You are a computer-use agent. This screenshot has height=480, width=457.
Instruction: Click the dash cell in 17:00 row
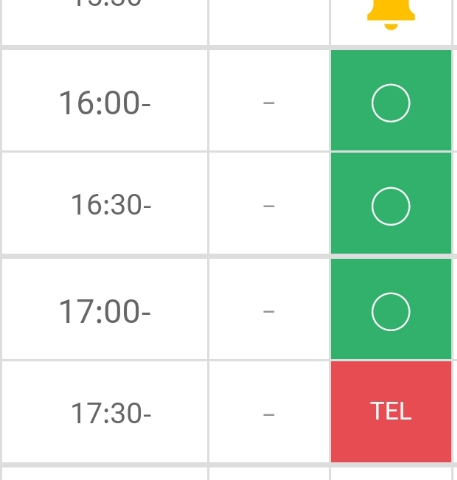click(269, 311)
